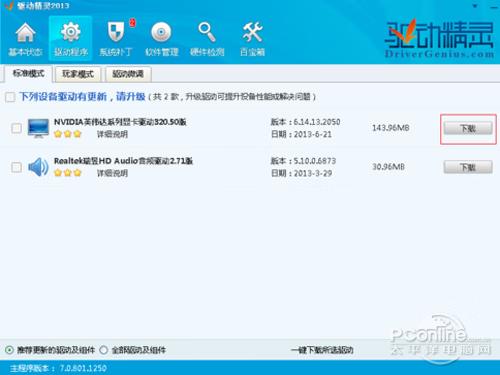Switch to the 玩家模式 tab
Screen dimensions: 500x375
[x=78, y=74]
